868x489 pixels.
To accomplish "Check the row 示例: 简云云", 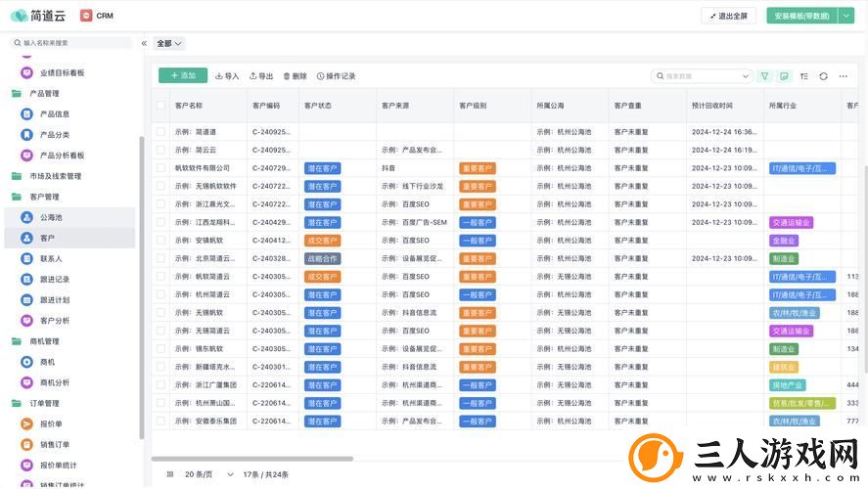I will coord(160,150).
